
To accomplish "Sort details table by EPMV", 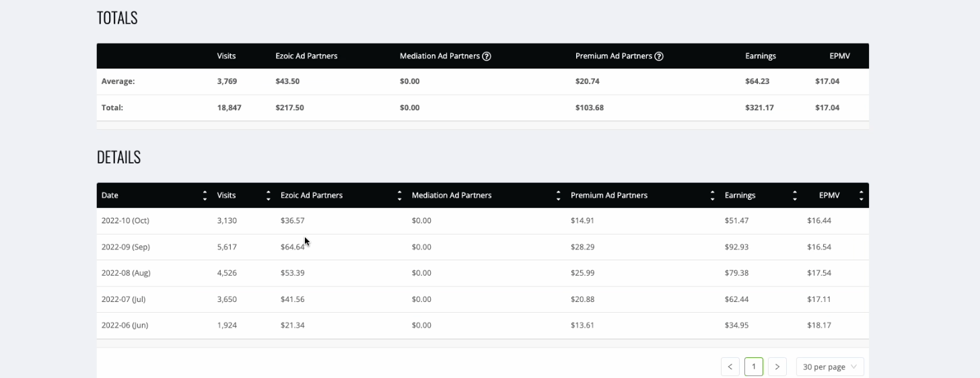I will coord(862,196).
